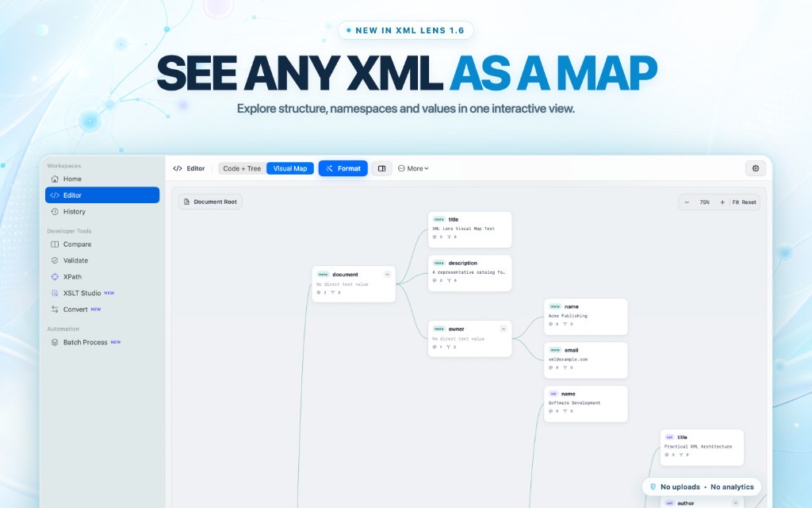
Task: Select the name node 'Software Development'
Action: 586,403
